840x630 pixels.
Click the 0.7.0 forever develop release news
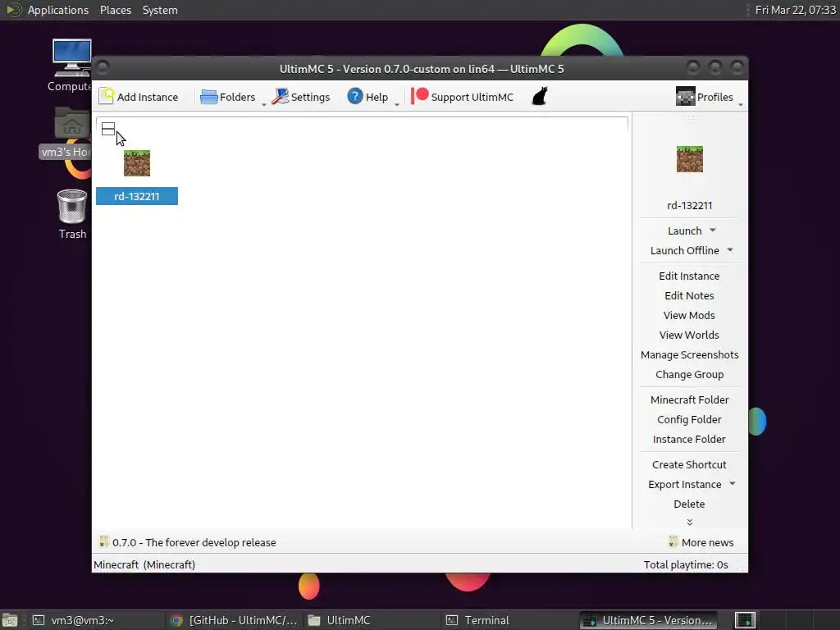(194, 543)
